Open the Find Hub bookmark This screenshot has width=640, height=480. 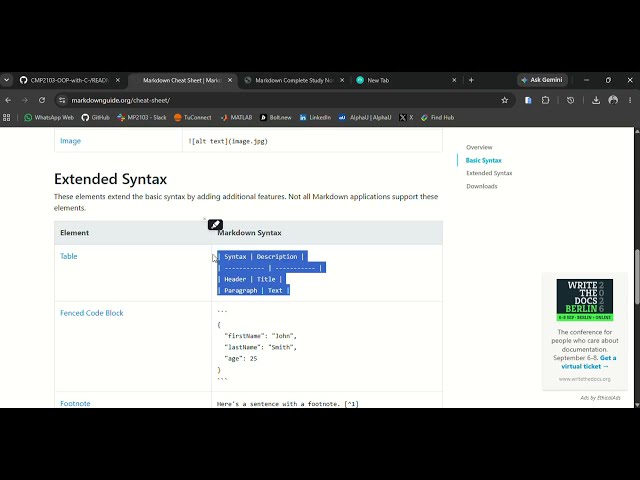[x=437, y=118]
